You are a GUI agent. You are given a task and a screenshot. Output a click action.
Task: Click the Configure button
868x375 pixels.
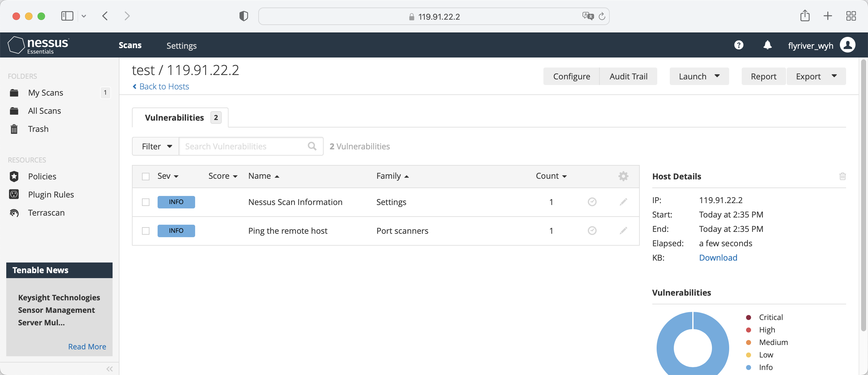572,76
